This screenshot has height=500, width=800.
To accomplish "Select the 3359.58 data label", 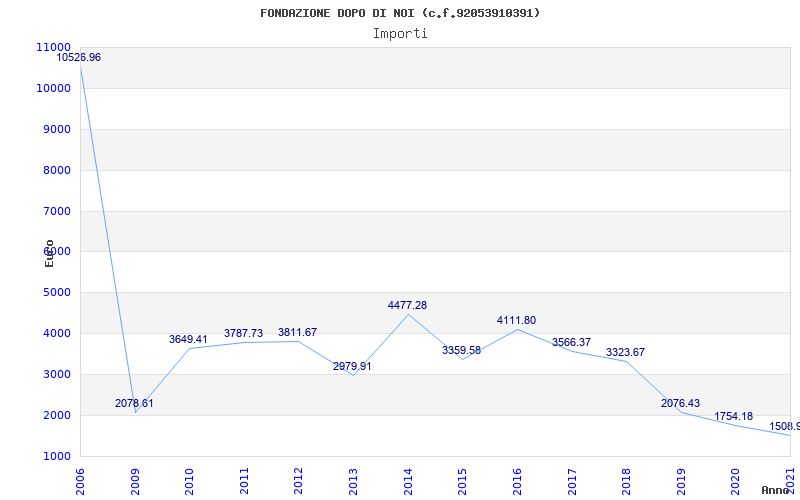I will pos(461,351).
